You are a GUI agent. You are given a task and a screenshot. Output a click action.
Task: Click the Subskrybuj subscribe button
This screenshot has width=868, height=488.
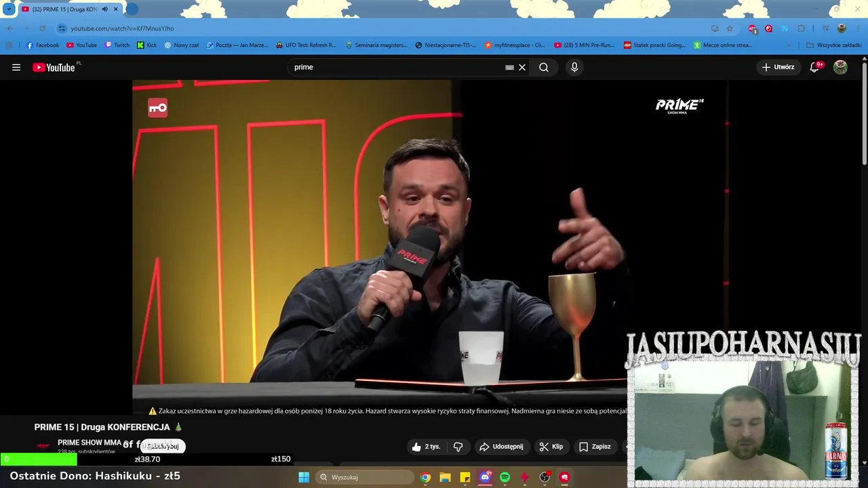click(x=162, y=446)
